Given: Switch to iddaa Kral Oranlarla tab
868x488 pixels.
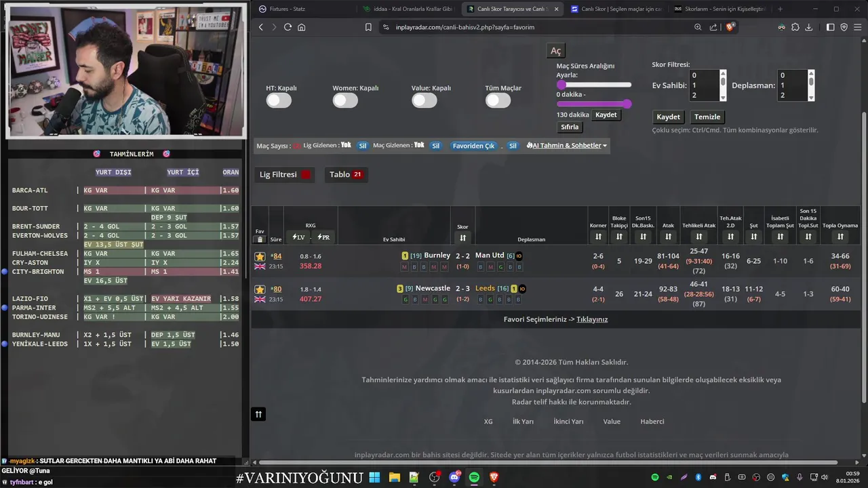Looking at the screenshot, I should 407,9.
